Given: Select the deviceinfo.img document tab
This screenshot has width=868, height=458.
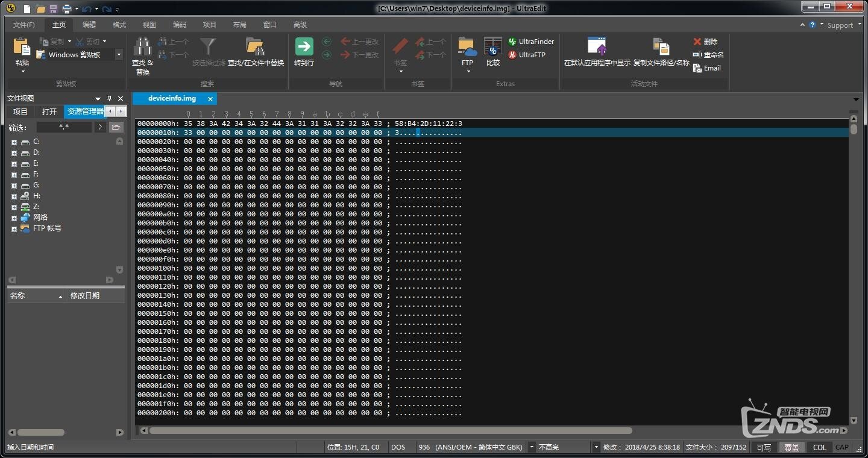Looking at the screenshot, I should click(172, 99).
